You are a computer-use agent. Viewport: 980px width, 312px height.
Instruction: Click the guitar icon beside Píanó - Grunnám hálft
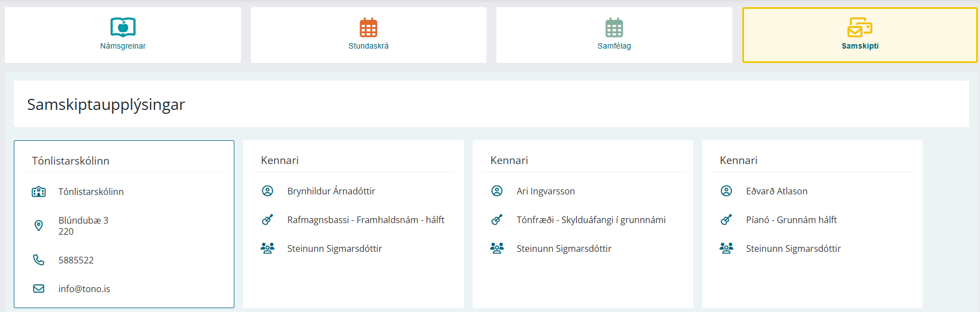point(726,219)
